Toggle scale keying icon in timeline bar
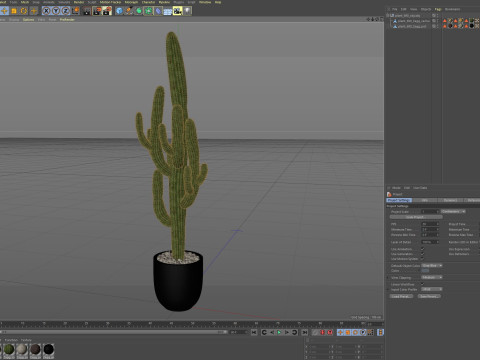The height and width of the screenshot is (360, 480). (348, 332)
